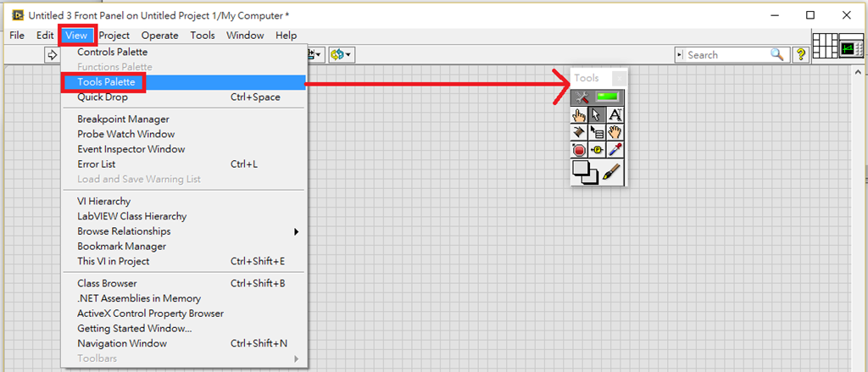Open Getting Started Window

[x=183, y=328]
